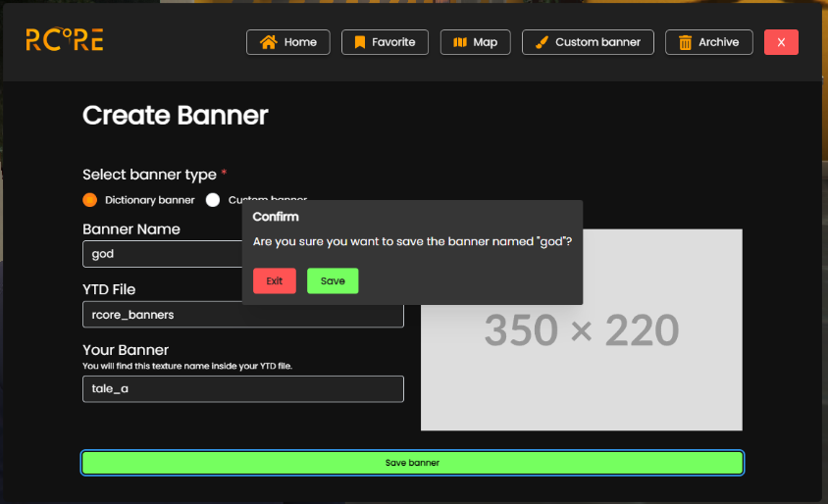This screenshot has width=828, height=504.
Task: Select the Dictionary banner radio option
Action: (x=90, y=200)
